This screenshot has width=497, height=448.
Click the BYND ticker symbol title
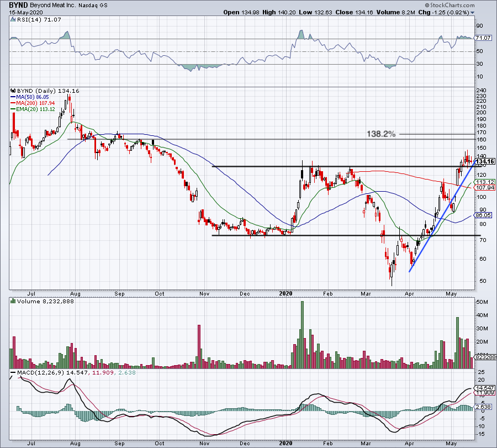pos(18,5)
